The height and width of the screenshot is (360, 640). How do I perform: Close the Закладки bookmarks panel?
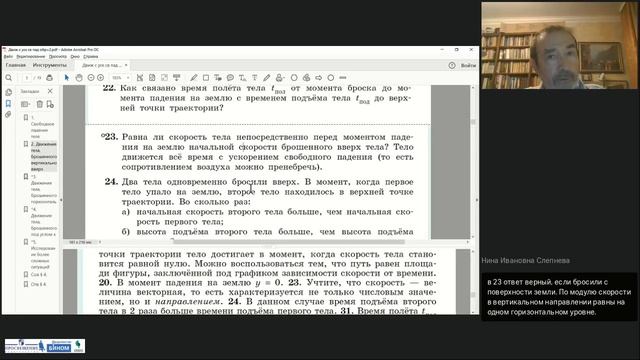tap(50, 91)
